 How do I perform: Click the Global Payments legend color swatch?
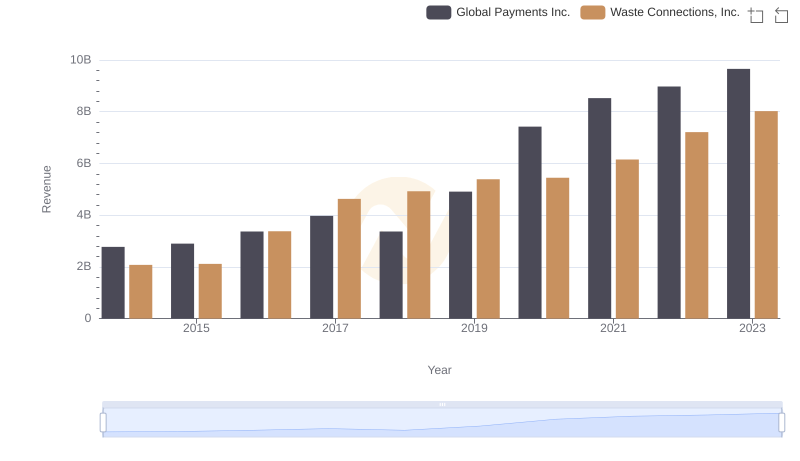439,12
